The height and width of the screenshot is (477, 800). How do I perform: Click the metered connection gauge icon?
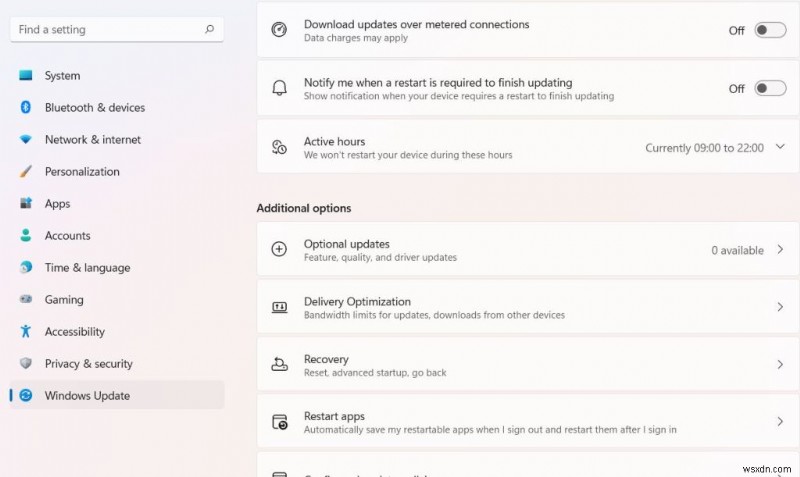[x=279, y=30]
